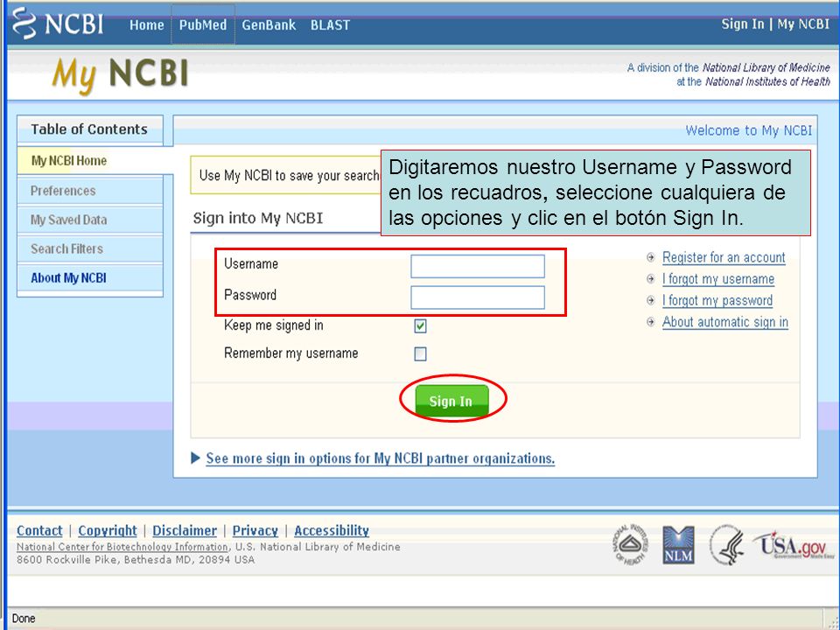Open the PubMed menu item
Screen dimensions: 840x630
(x=202, y=24)
